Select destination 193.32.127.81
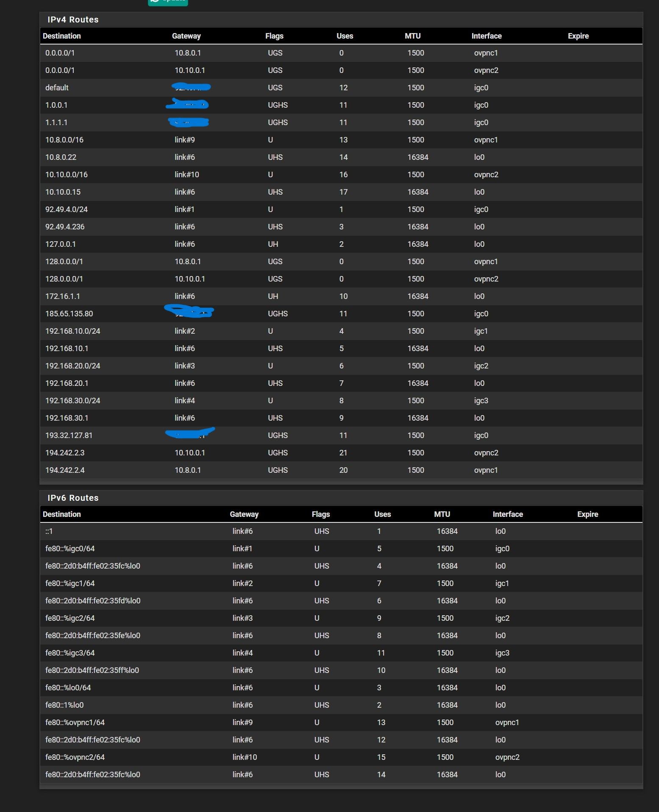This screenshot has height=812, width=659. (x=69, y=435)
